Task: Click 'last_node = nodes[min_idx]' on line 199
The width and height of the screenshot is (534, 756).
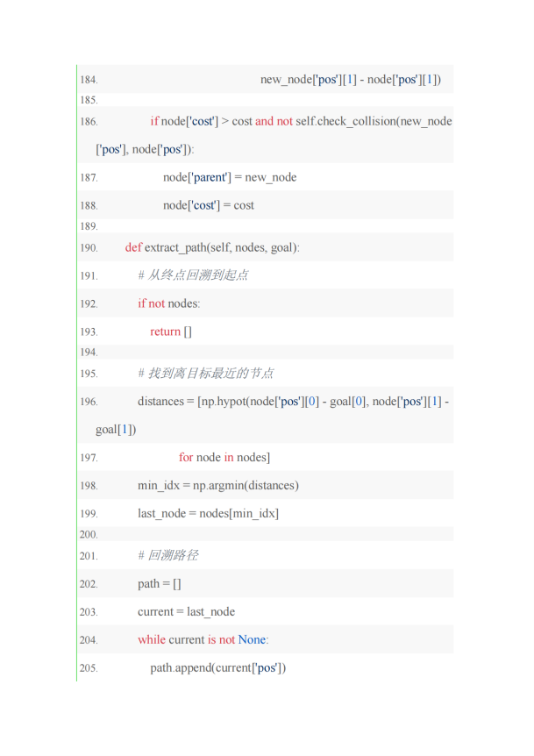Action: (208, 513)
